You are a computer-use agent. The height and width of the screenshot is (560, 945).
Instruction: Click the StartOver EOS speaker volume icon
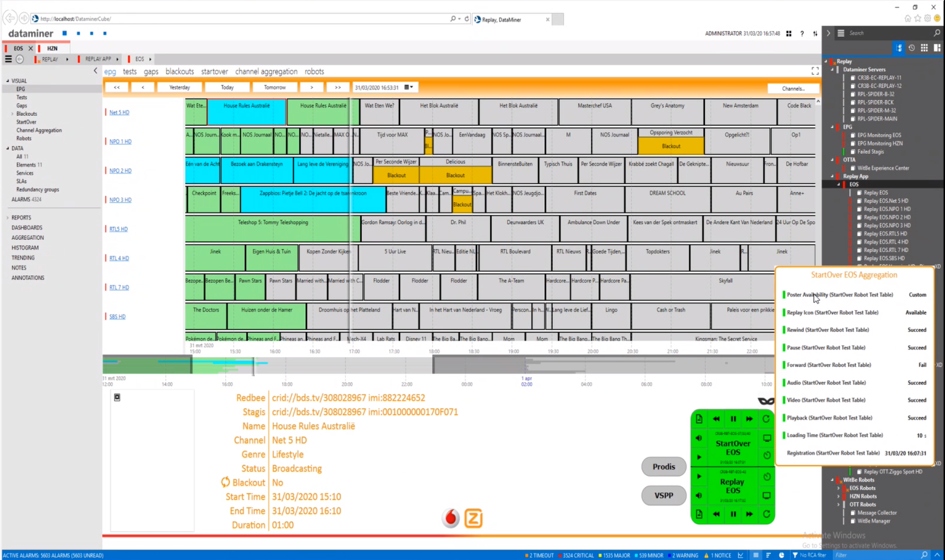(699, 438)
